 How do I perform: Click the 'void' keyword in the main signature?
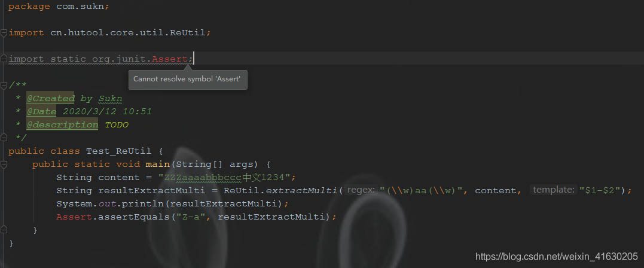(128, 165)
